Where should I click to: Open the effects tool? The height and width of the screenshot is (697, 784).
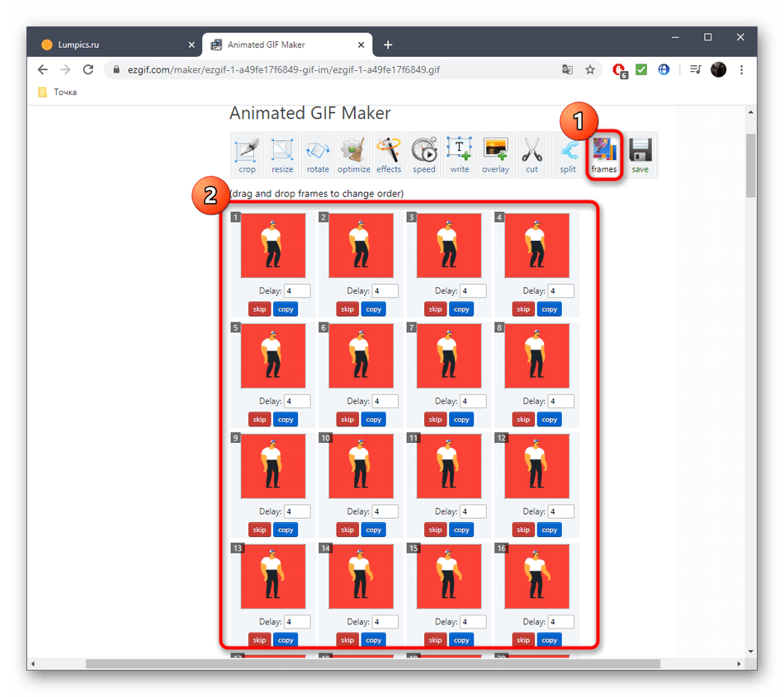389,155
